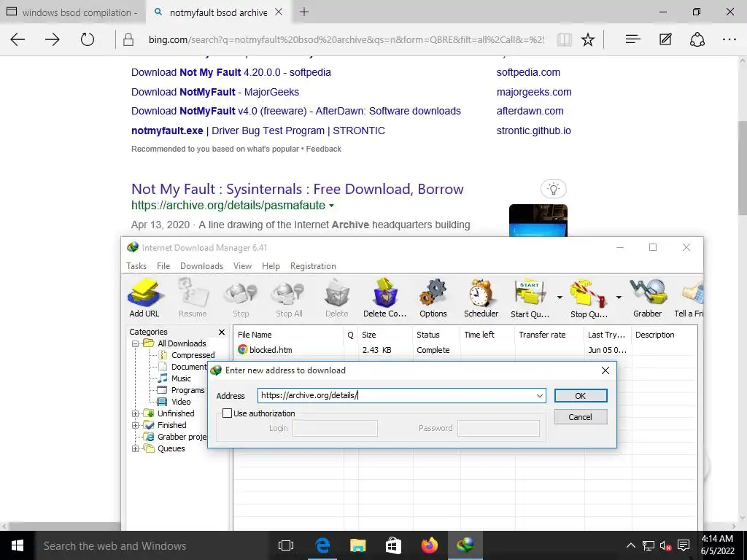This screenshot has width=747, height=560.
Task: Open the Downloads menu
Action: (x=201, y=266)
